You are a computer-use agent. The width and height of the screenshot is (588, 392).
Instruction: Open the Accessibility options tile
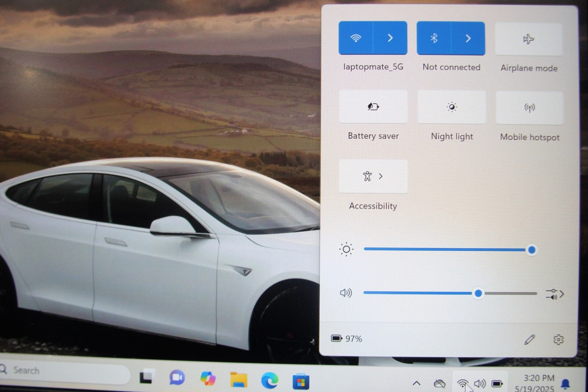pos(373,176)
